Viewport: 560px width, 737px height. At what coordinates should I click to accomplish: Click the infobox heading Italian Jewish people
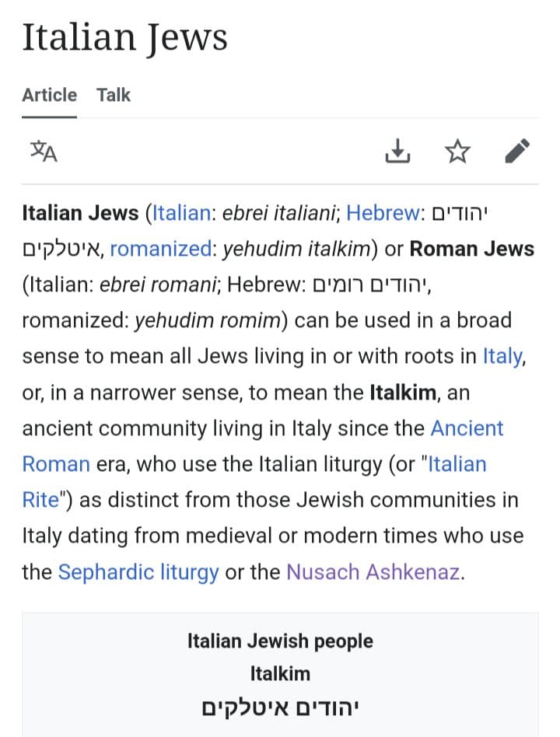point(280,641)
